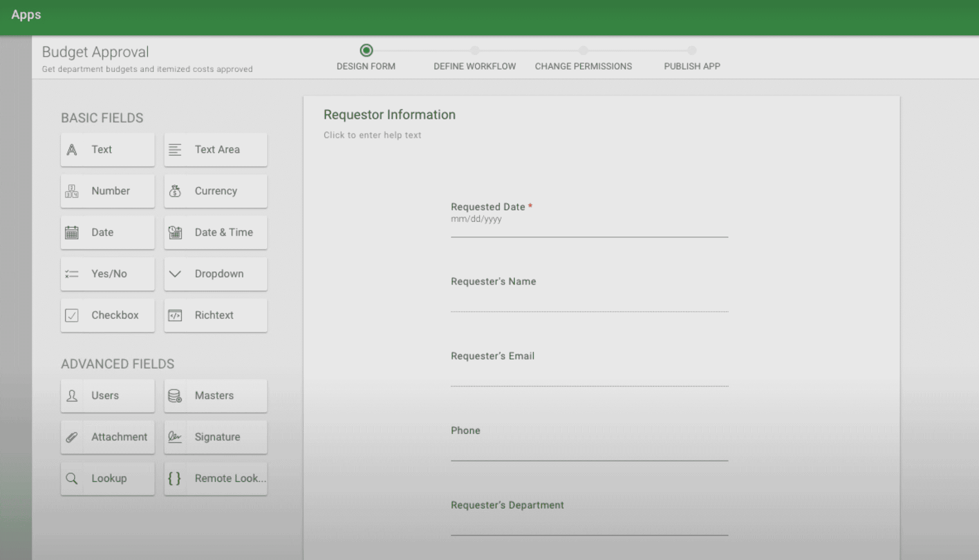Click the Checkbox field icon

click(72, 315)
